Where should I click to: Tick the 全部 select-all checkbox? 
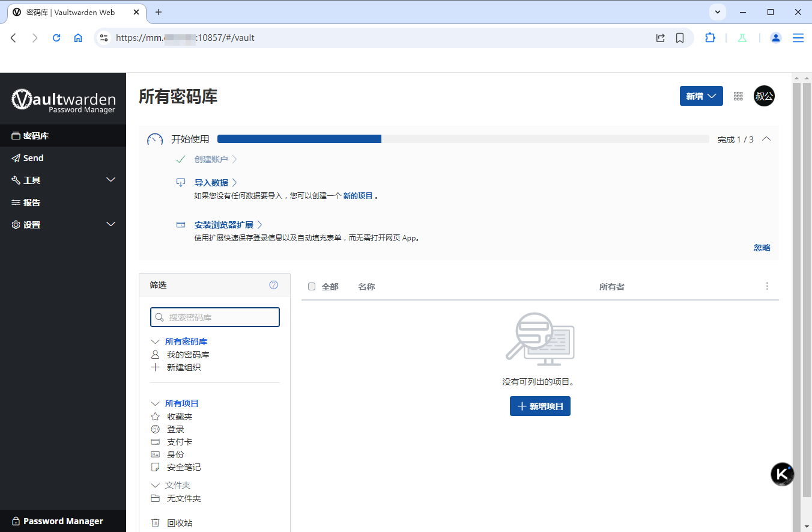pyautogui.click(x=312, y=287)
